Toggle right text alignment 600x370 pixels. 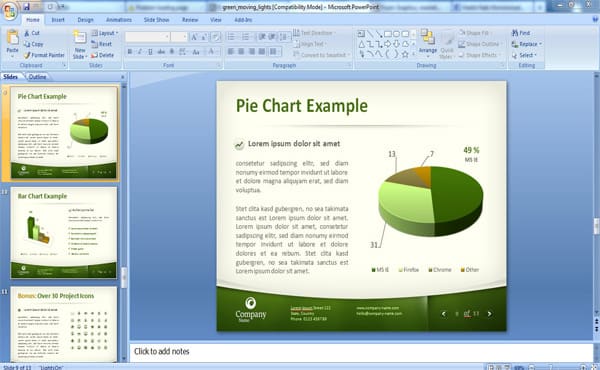coord(251,51)
